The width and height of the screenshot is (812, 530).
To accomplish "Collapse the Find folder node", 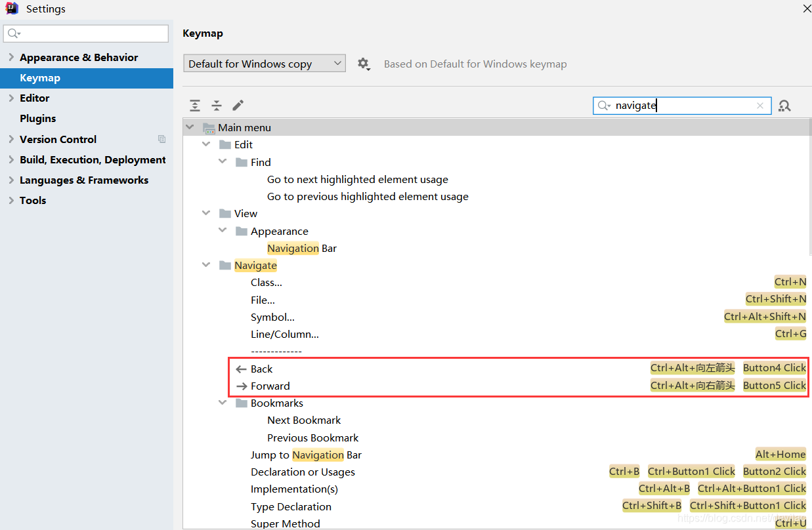I will (x=223, y=162).
